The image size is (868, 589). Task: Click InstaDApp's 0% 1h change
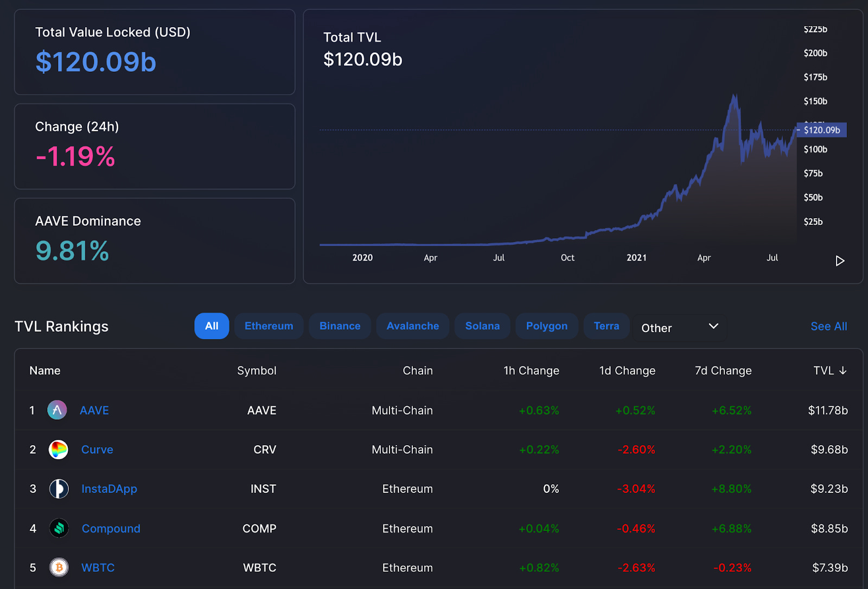click(551, 489)
